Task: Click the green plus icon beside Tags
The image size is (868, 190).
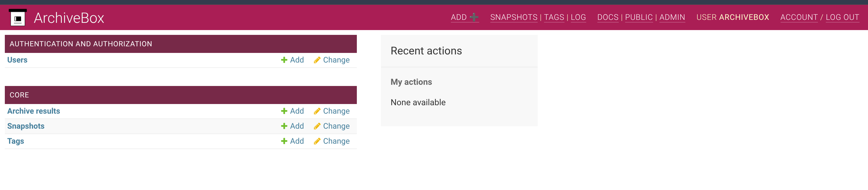Action: pos(284,141)
